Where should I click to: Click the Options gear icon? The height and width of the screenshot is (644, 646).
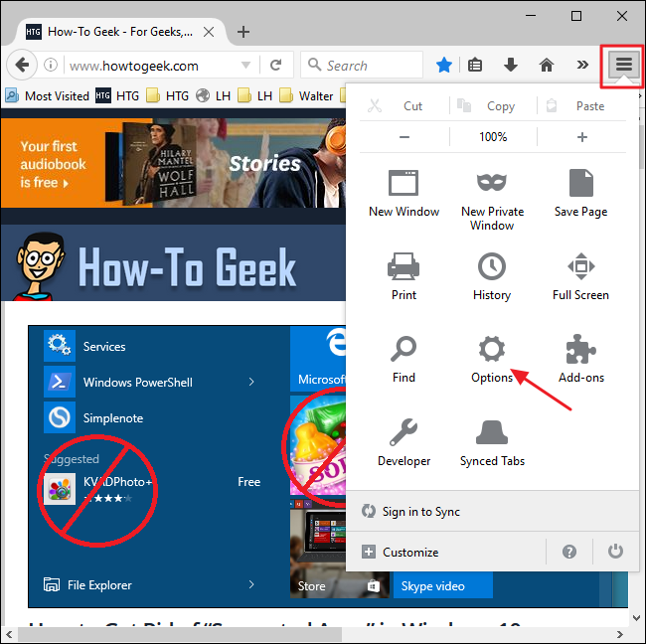(x=492, y=349)
